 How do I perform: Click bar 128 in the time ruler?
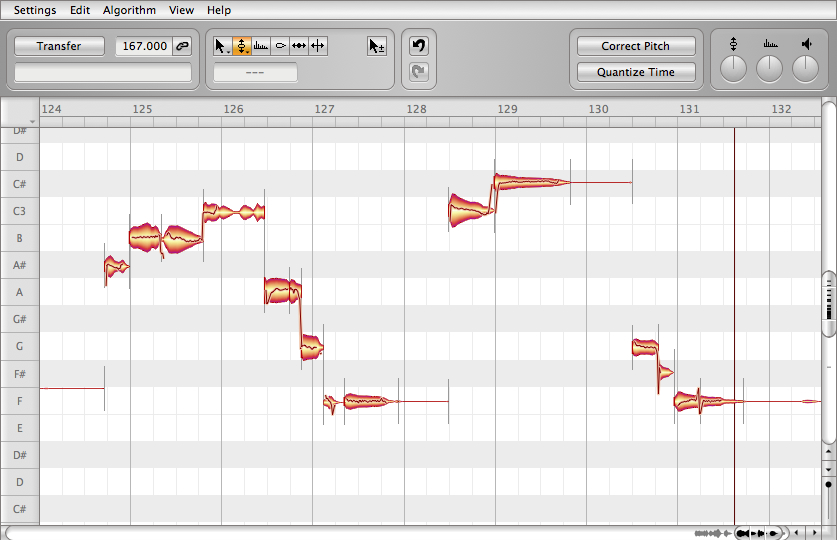(416, 109)
